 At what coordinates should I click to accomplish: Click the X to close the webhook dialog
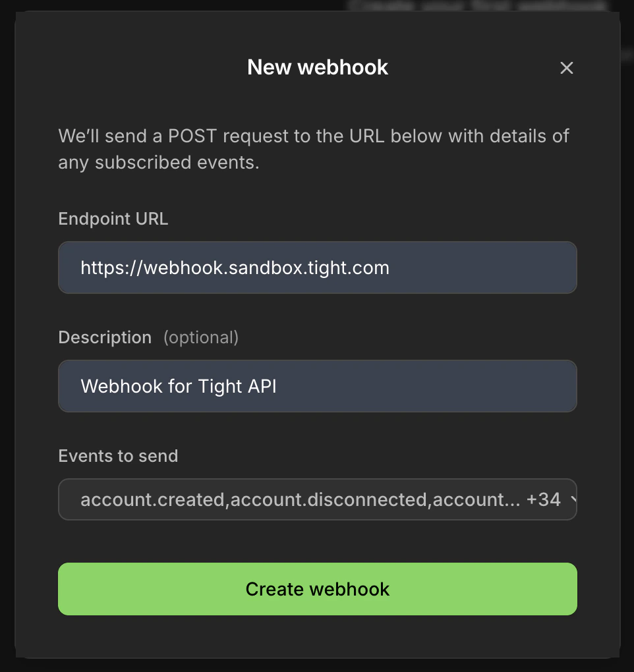tap(566, 68)
